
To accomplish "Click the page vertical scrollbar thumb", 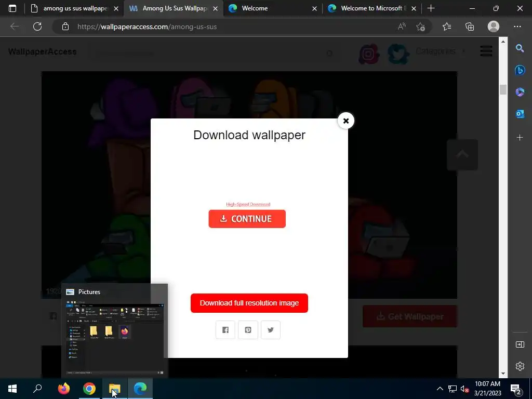I will tap(503, 89).
